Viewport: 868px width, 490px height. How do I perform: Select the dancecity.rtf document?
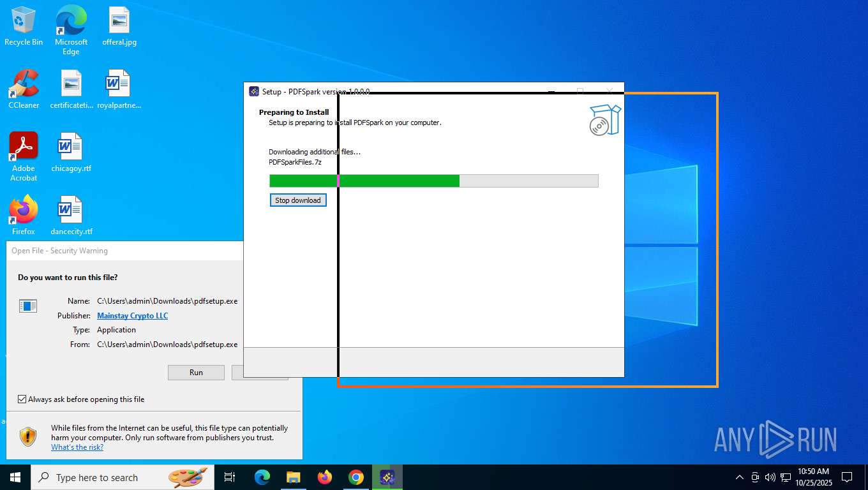pos(71,215)
